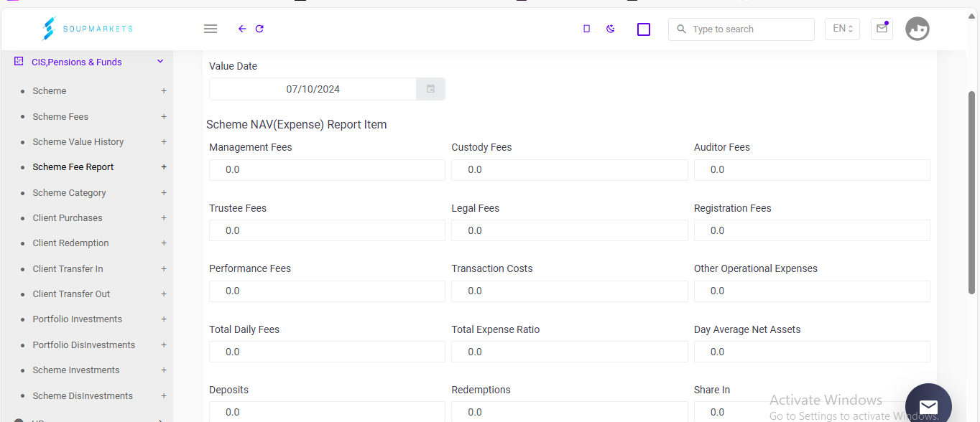Open the Scheme Fees menu item
This screenshot has height=422, width=980.
(x=60, y=116)
